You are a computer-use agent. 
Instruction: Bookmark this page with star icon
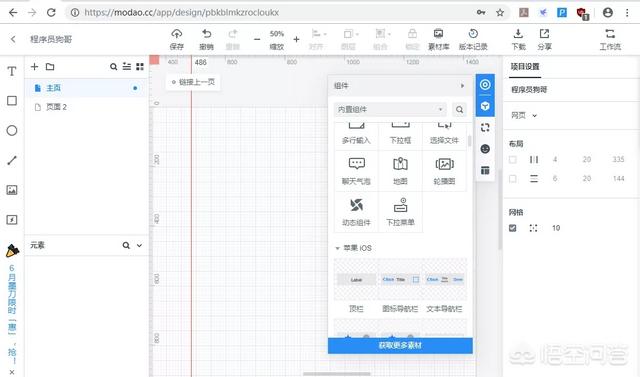(x=500, y=13)
